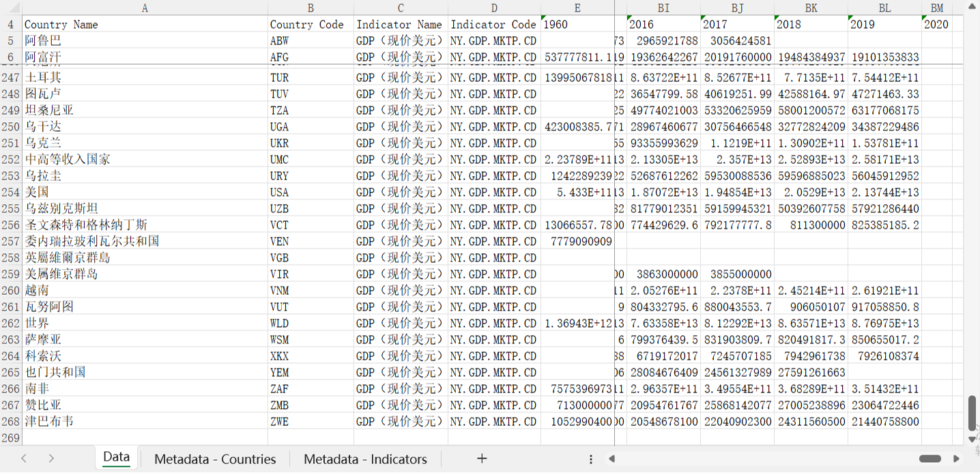Image resolution: width=980 pixels, height=473 pixels.
Task: Click the horizontal scrollbar thumb
Action: click(930, 459)
